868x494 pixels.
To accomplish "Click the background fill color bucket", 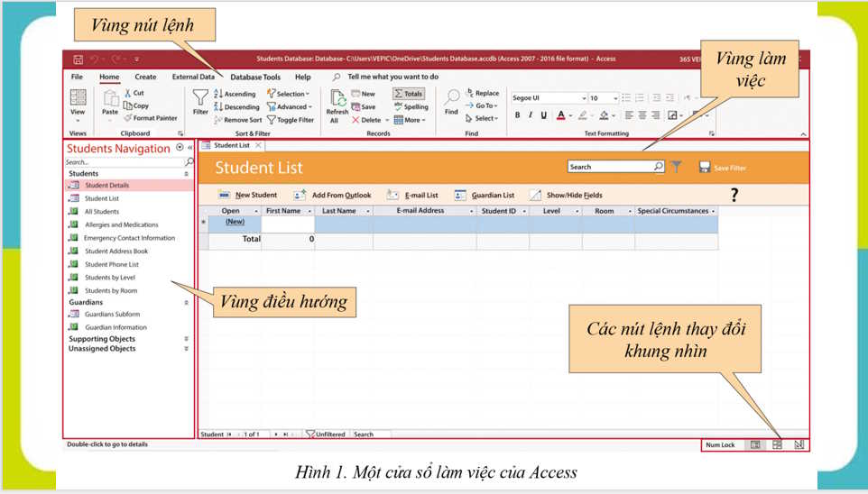I will click(x=604, y=115).
